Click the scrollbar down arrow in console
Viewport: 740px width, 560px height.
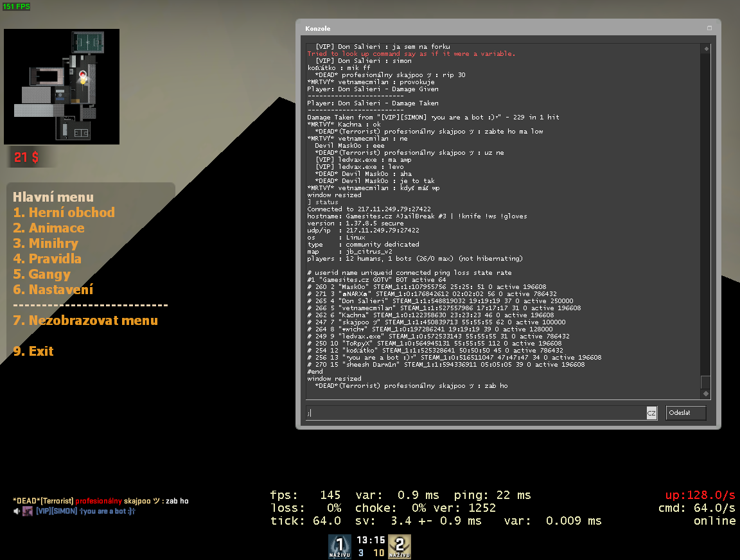pos(705,393)
